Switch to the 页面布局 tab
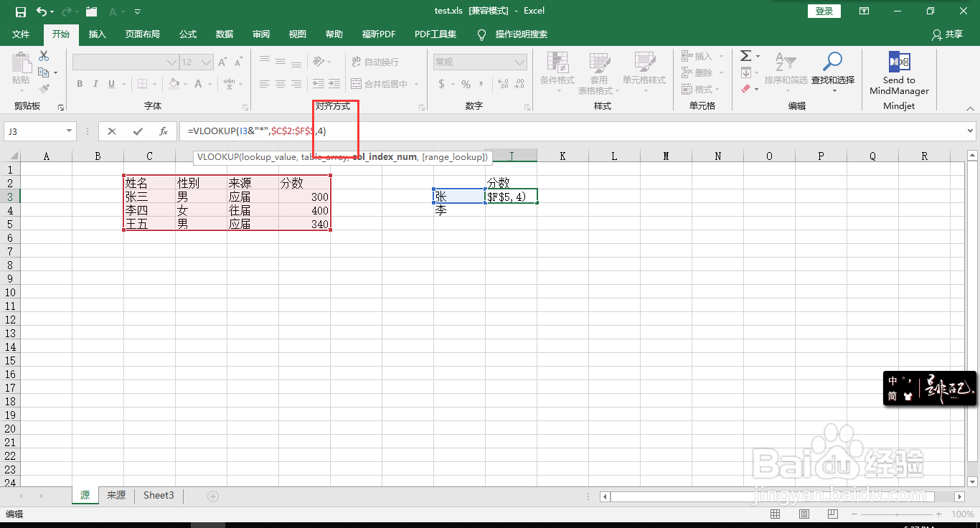Image resolution: width=980 pixels, height=528 pixels. click(142, 34)
